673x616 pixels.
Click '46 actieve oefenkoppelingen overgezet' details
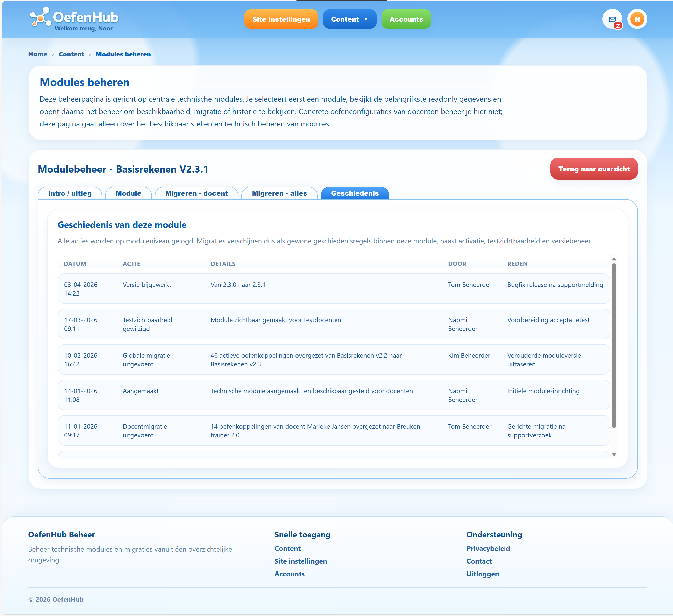click(x=306, y=360)
